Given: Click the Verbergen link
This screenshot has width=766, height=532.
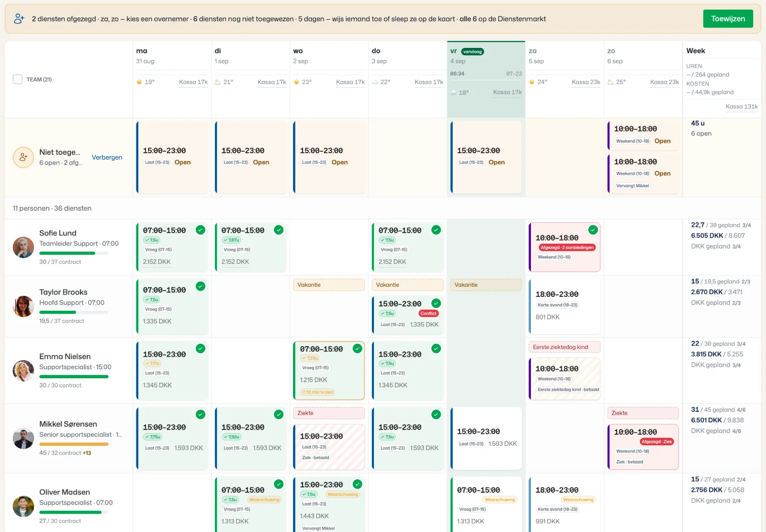Looking at the screenshot, I should (107, 157).
